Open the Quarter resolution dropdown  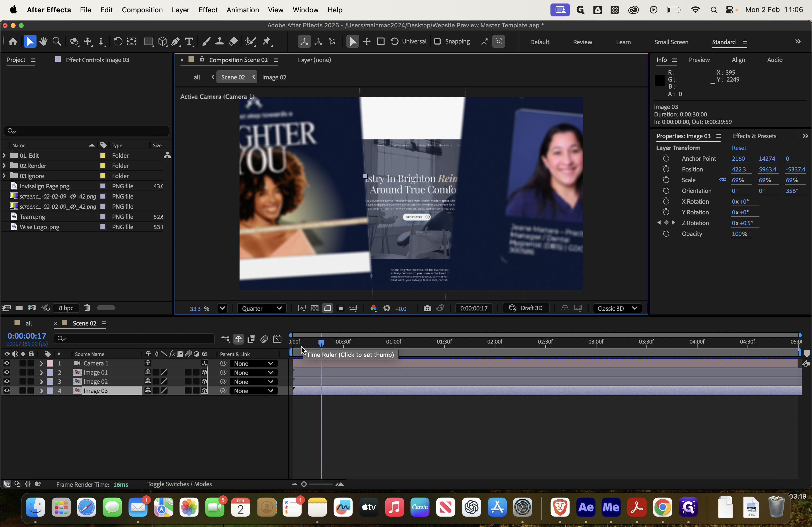(x=261, y=308)
